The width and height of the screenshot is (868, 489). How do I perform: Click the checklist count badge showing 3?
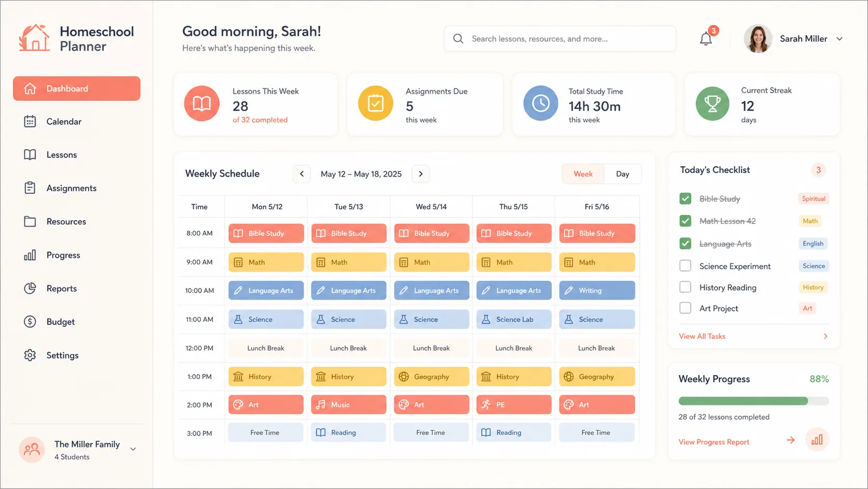point(818,170)
